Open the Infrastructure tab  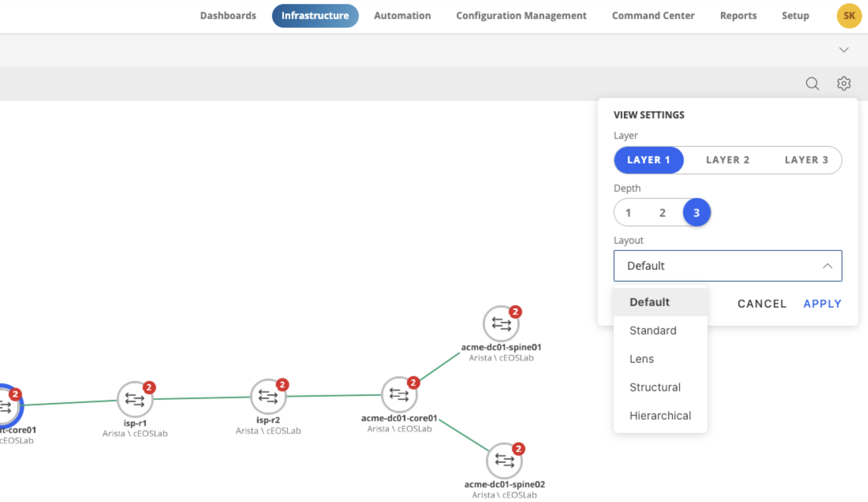click(x=315, y=16)
